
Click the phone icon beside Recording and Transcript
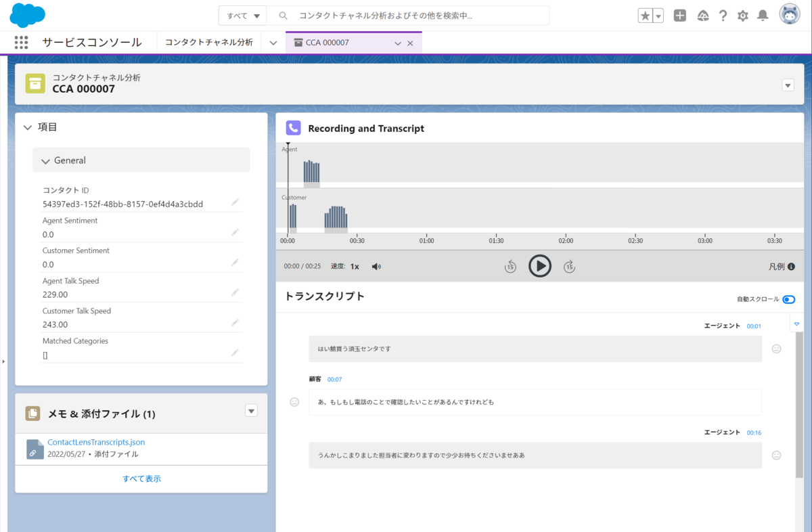pos(293,128)
